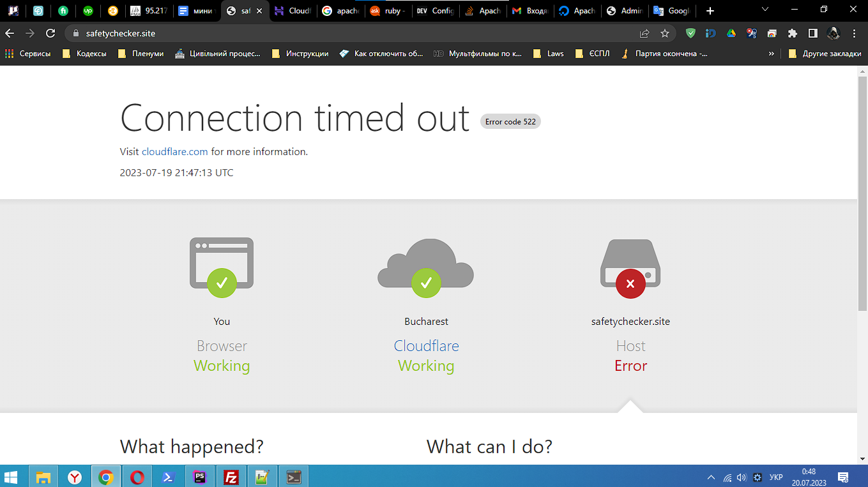868x487 pixels.
Task: Open FileZilla from the taskbar
Action: (231, 477)
